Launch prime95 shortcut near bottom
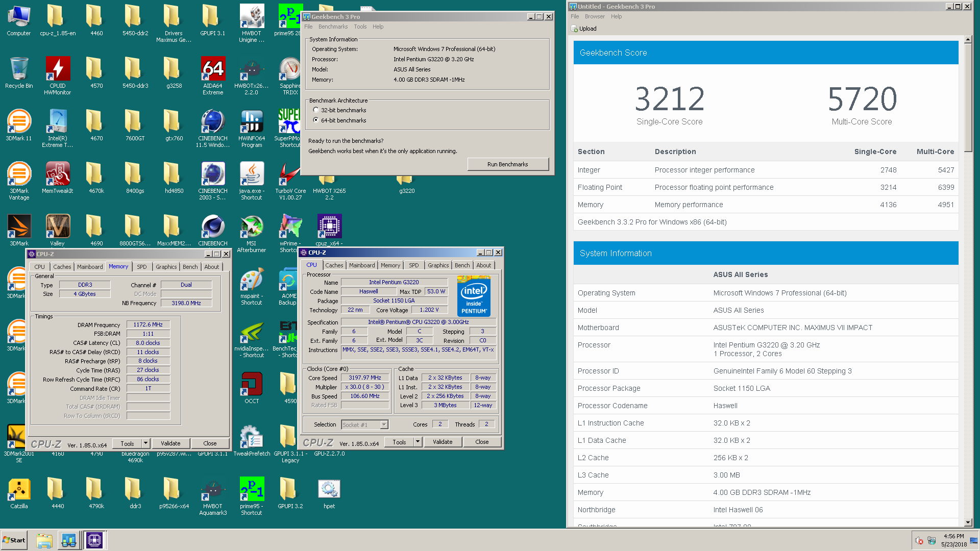Viewport: 980px width, 551px height. tap(252, 496)
